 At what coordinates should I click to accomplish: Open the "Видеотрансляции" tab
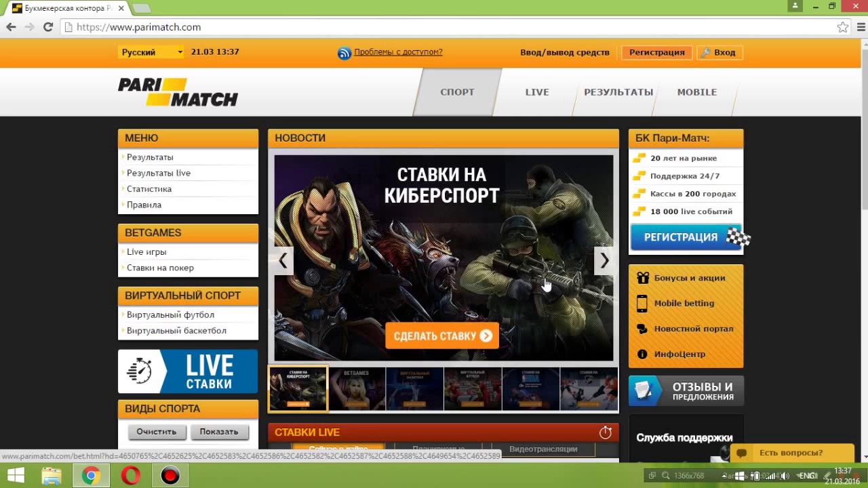[x=543, y=449]
